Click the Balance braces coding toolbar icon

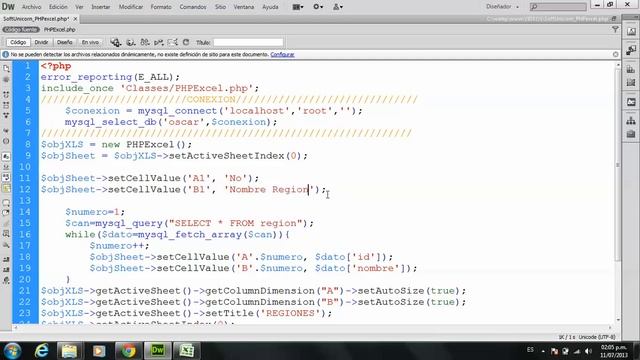point(6,141)
